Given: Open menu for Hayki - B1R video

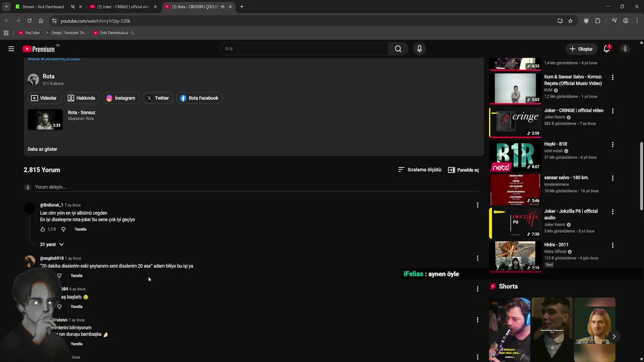Looking at the screenshot, I should pos(612,144).
